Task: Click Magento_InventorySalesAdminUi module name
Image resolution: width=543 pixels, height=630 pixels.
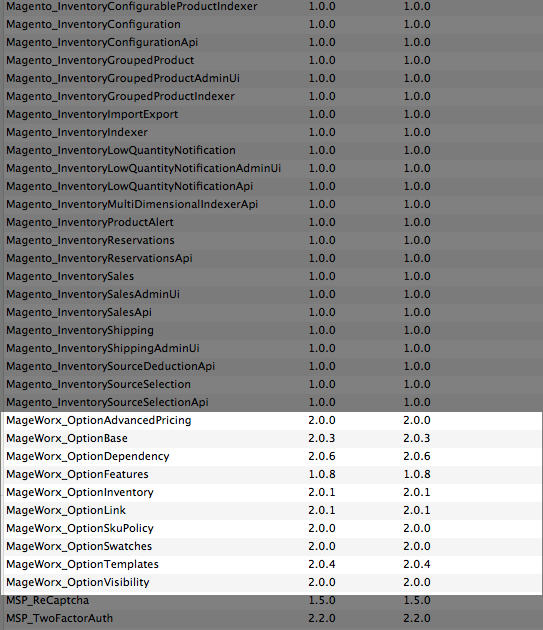Action: tap(93, 295)
